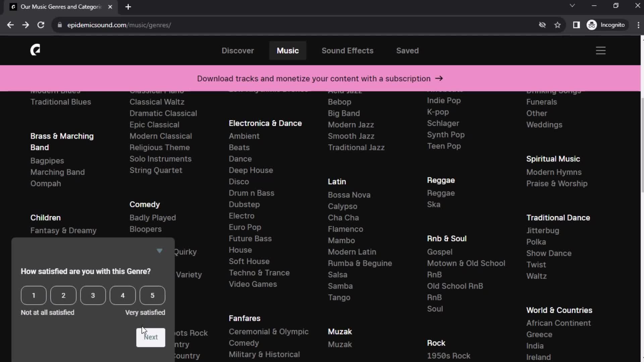Image resolution: width=644 pixels, height=362 pixels.
Task: Click the browser profile/account icon
Action: [592, 25]
